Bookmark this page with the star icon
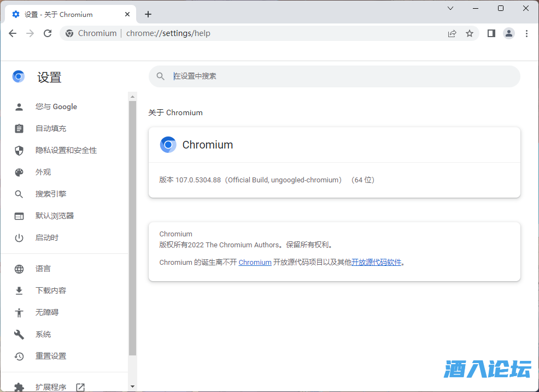This screenshot has height=392, width=539. coord(470,33)
